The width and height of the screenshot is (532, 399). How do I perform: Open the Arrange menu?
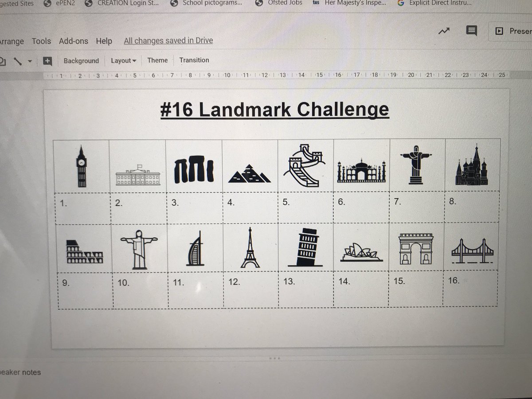(x=12, y=41)
